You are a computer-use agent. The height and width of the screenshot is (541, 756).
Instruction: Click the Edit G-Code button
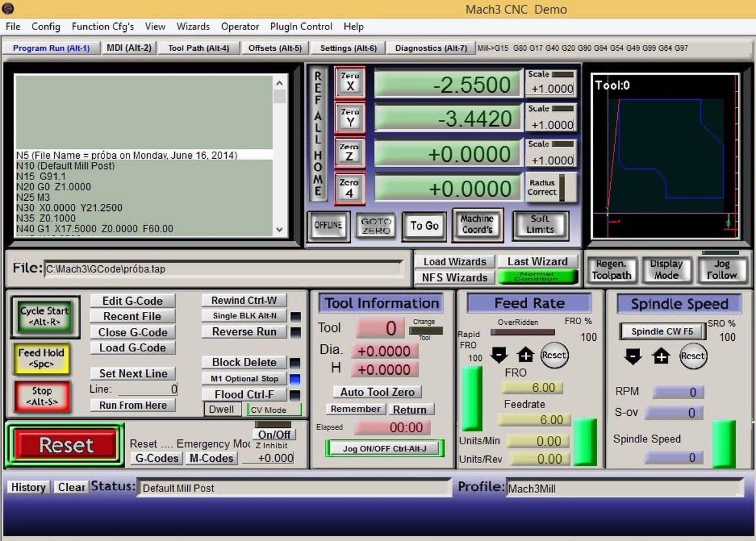(132, 301)
